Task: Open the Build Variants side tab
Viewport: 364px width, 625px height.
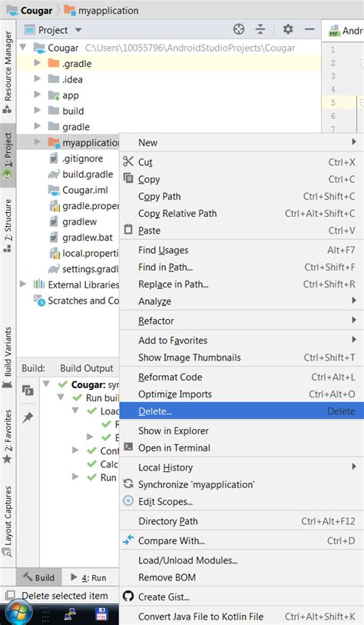Action: coord(8,357)
